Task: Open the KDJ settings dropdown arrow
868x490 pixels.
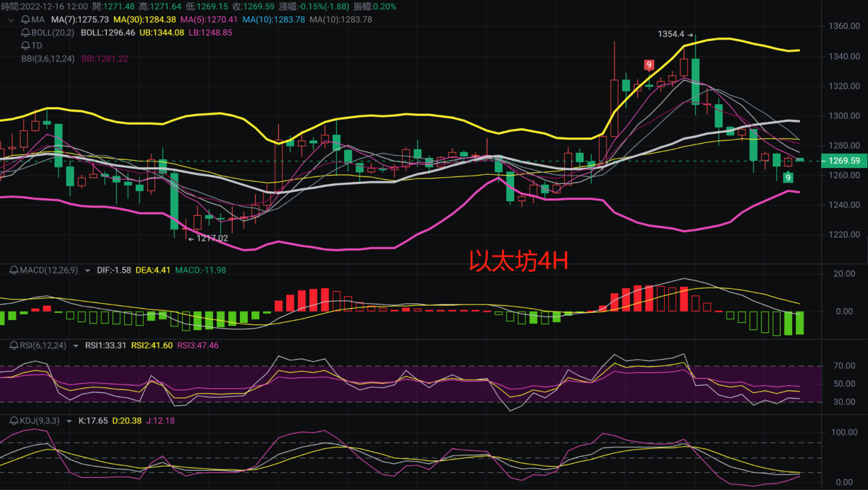Action: 69,421
